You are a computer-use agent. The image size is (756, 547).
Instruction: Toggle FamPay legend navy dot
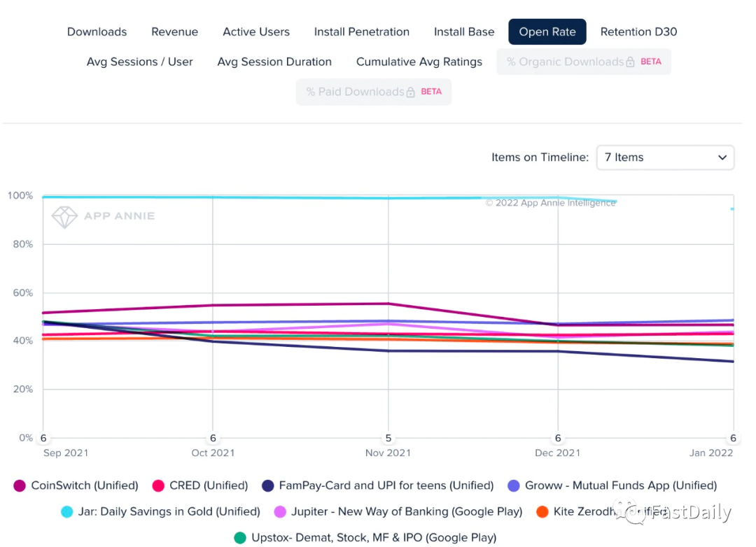268,485
